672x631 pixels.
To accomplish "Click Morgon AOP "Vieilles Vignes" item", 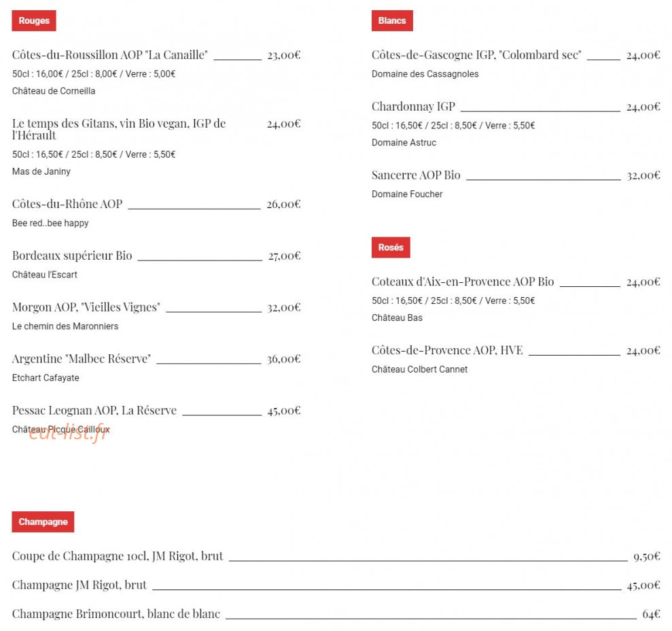I will click(x=86, y=307).
